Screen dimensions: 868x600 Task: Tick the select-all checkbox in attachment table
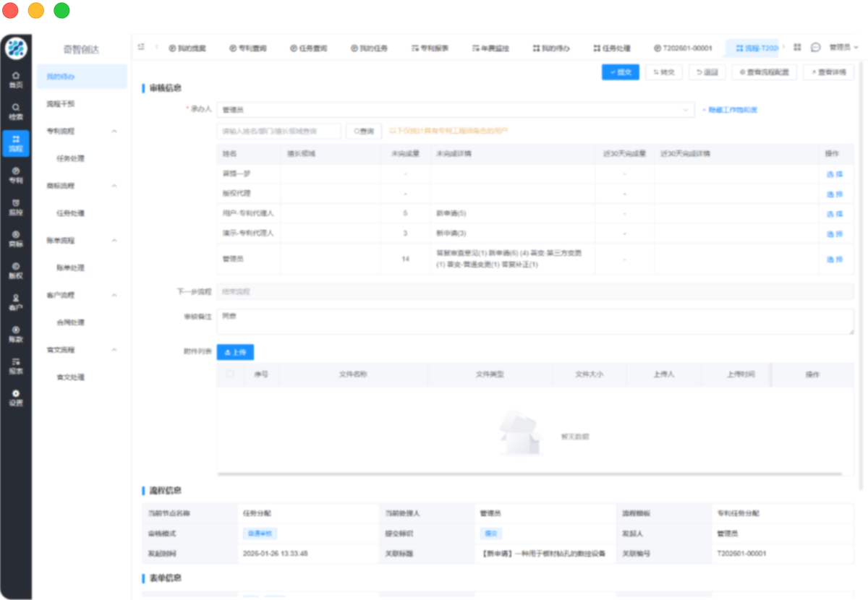coord(230,374)
